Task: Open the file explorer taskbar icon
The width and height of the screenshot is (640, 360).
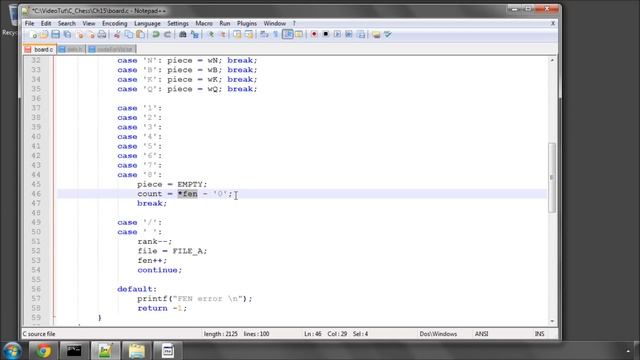Action: click(x=136, y=351)
